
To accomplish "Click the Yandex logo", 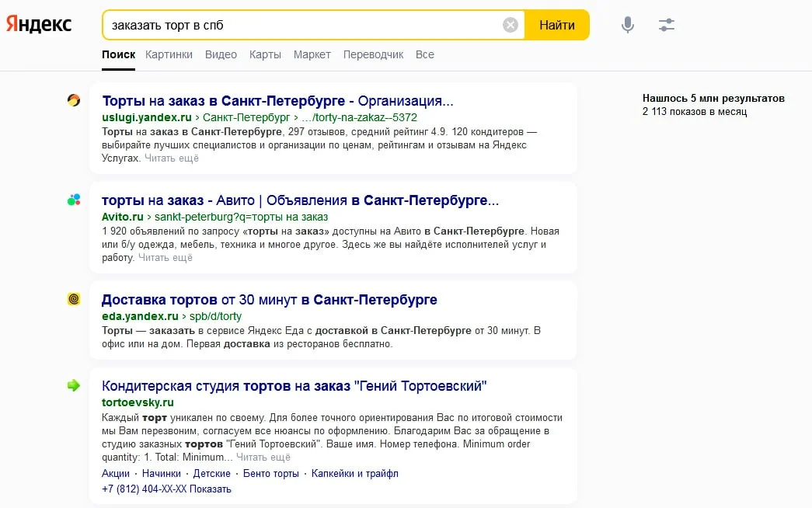I will [39, 24].
